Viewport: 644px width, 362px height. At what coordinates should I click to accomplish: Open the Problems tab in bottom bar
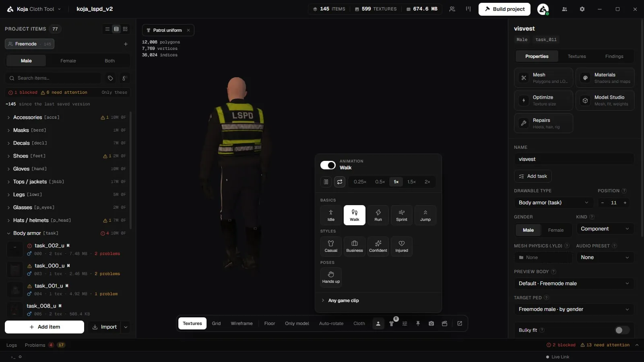click(x=44, y=345)
